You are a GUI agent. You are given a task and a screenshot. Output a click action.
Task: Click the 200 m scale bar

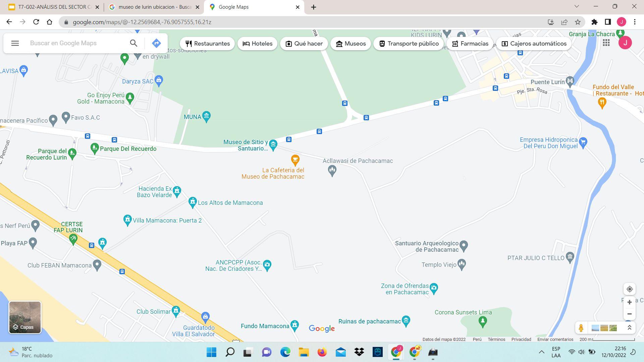click(x=607, y=339)
